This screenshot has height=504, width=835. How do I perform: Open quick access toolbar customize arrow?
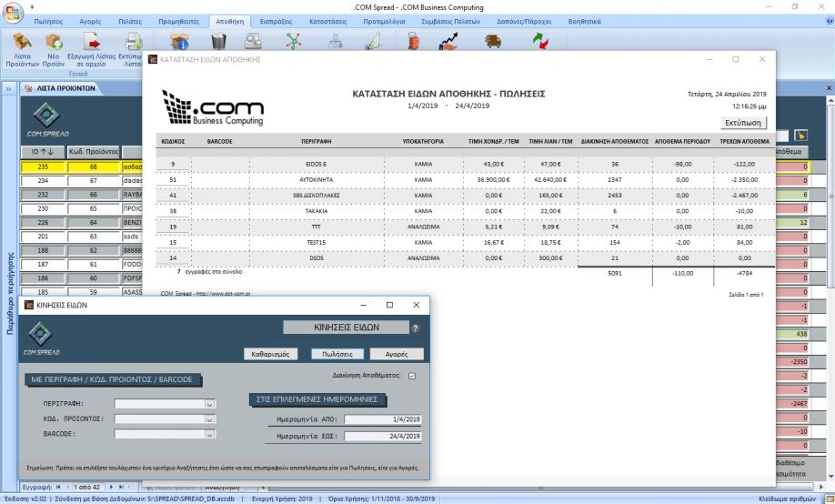[x=32, y=7]
